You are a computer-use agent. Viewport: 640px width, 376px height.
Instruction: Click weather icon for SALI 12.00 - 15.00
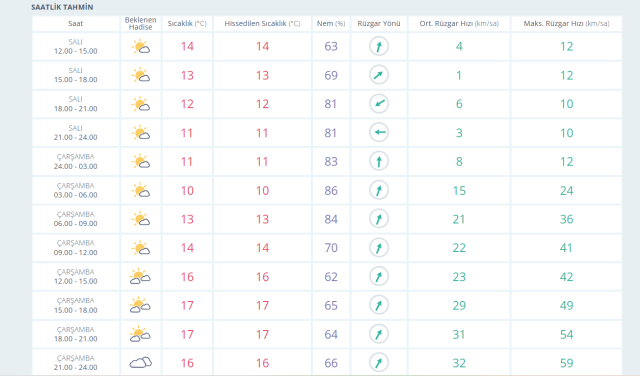pos(141,47)
